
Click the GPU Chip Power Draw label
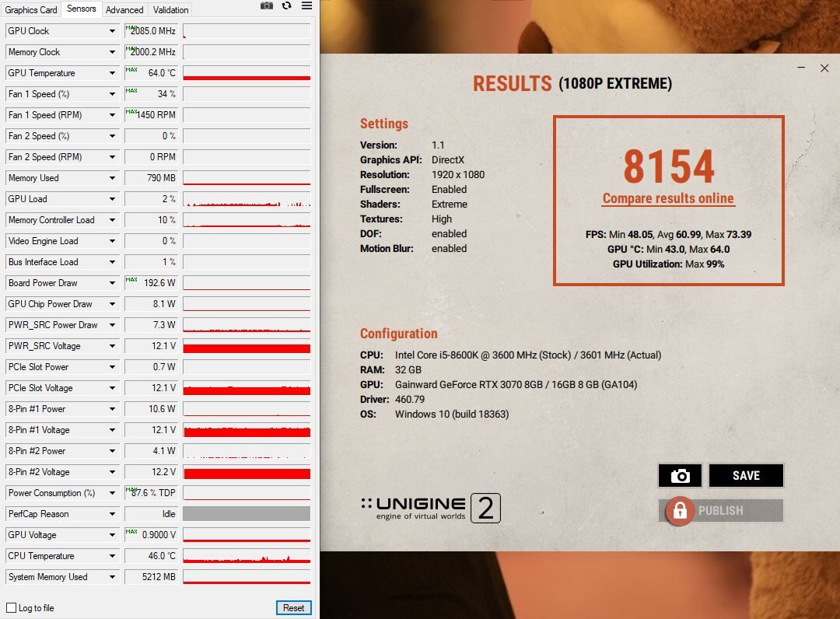[50, 304]
